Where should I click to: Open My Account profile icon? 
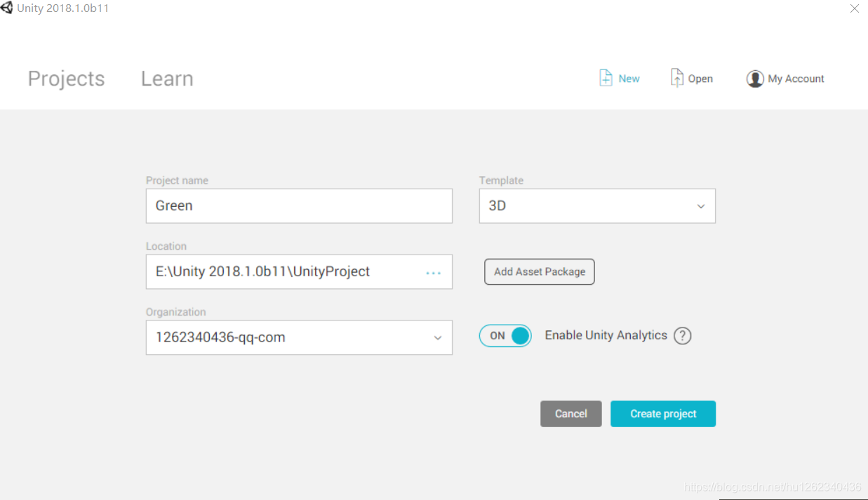coord(755,79)
